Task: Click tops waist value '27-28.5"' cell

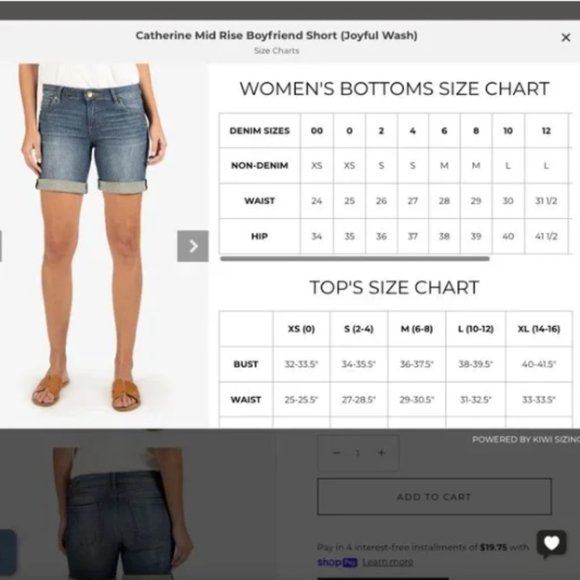Action: [x=359, y=399]
